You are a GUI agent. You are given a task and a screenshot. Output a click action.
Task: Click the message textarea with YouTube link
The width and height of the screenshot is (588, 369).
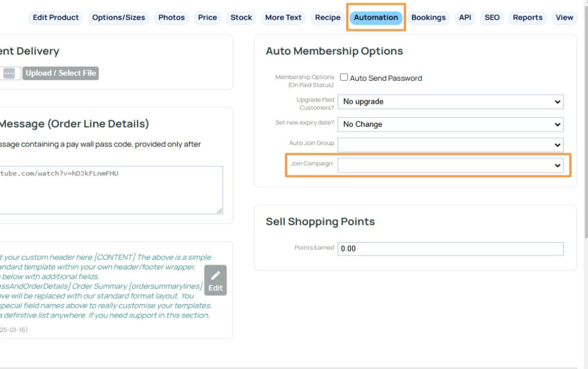point(110,190)
